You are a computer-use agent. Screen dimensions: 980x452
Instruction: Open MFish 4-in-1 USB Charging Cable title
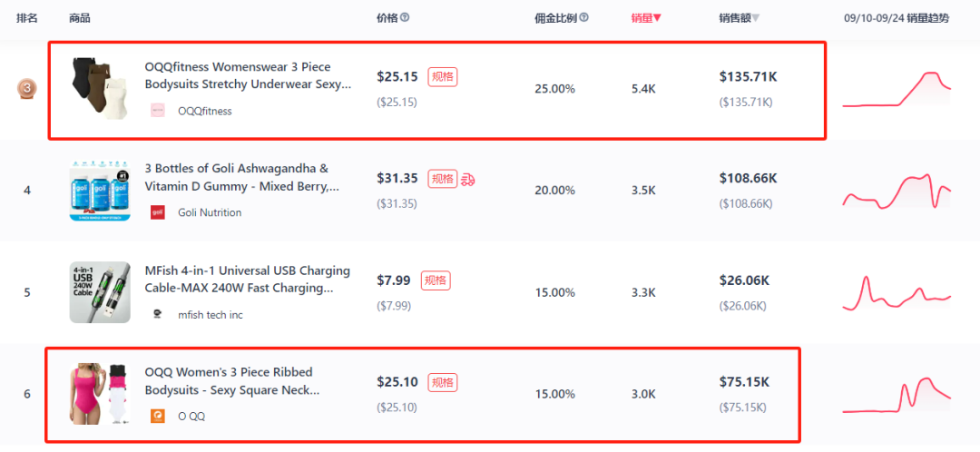(248, 280)
